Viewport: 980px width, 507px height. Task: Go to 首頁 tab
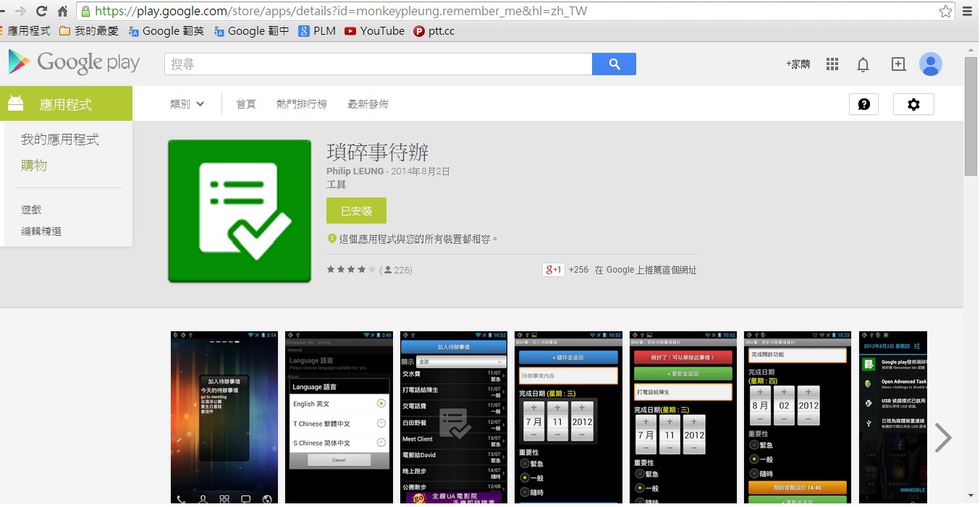[x=246, y=104]
